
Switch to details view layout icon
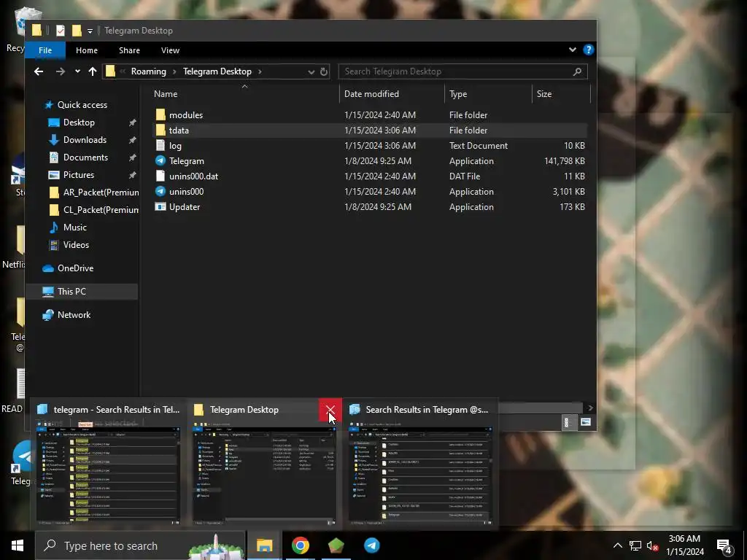click(566, 422)
